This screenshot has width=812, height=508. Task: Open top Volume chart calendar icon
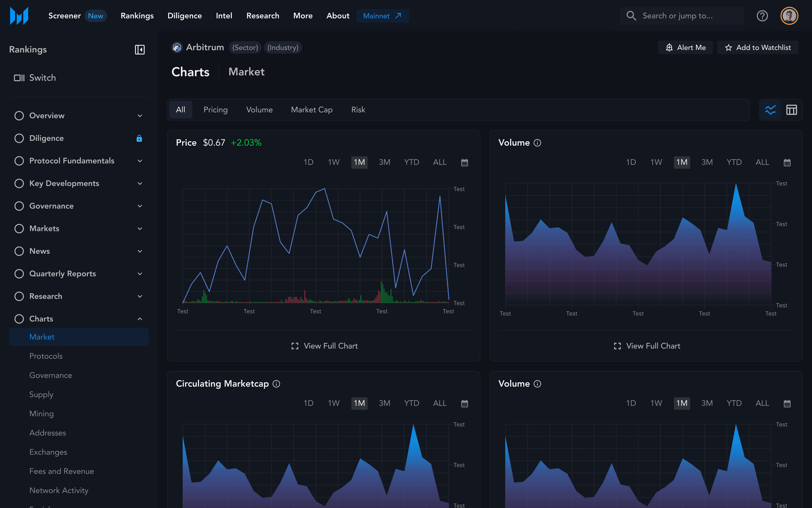tap(787, 163)
